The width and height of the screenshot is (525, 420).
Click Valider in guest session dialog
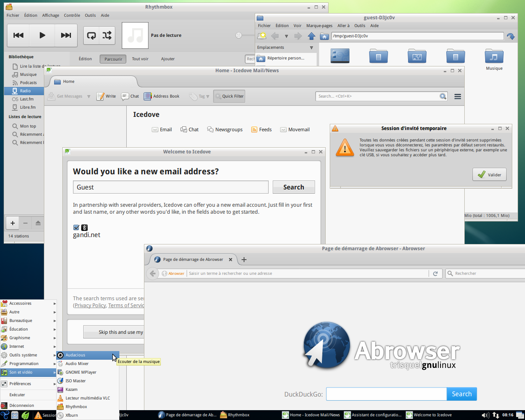(490, 175)
